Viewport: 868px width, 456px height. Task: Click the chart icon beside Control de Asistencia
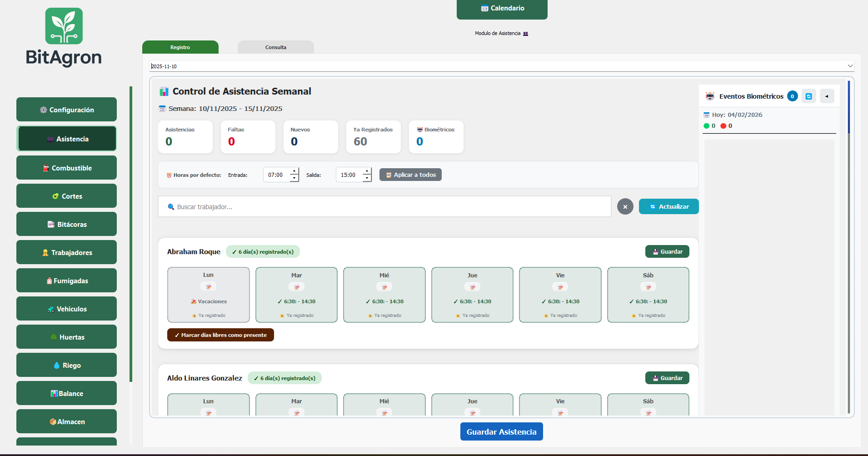tap(164, 91)
